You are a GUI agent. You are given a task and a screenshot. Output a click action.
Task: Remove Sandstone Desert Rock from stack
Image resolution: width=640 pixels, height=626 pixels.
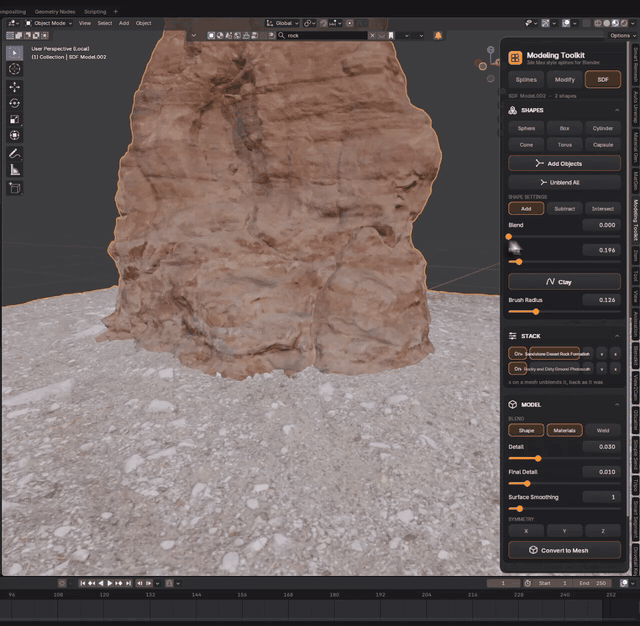(x=615, y=354)
